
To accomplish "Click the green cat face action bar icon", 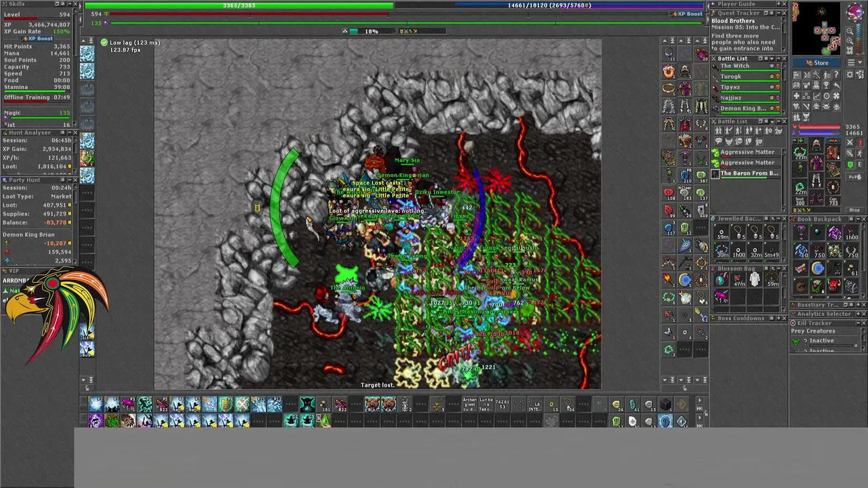I will point(307,404).
